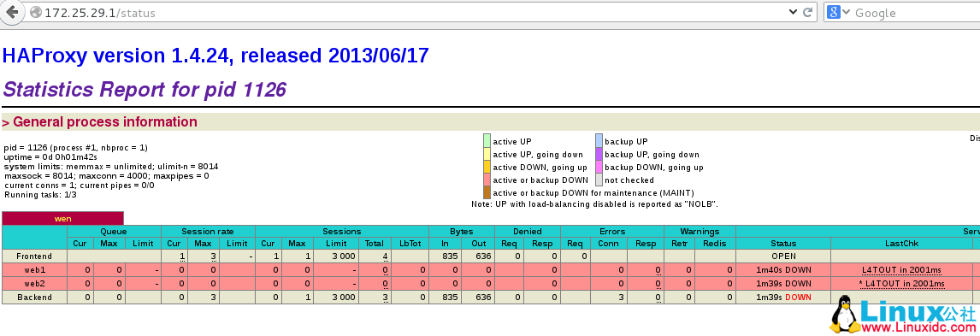
Task: Click the active UP, going down swatch
Action: pyautogui.click(x=487, y=154)
